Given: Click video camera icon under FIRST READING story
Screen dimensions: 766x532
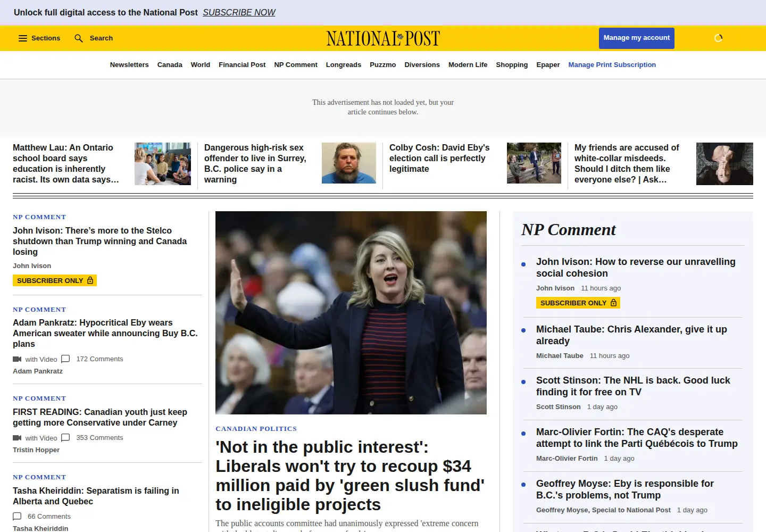Looking at the screenshot, I should click(17, 438).
